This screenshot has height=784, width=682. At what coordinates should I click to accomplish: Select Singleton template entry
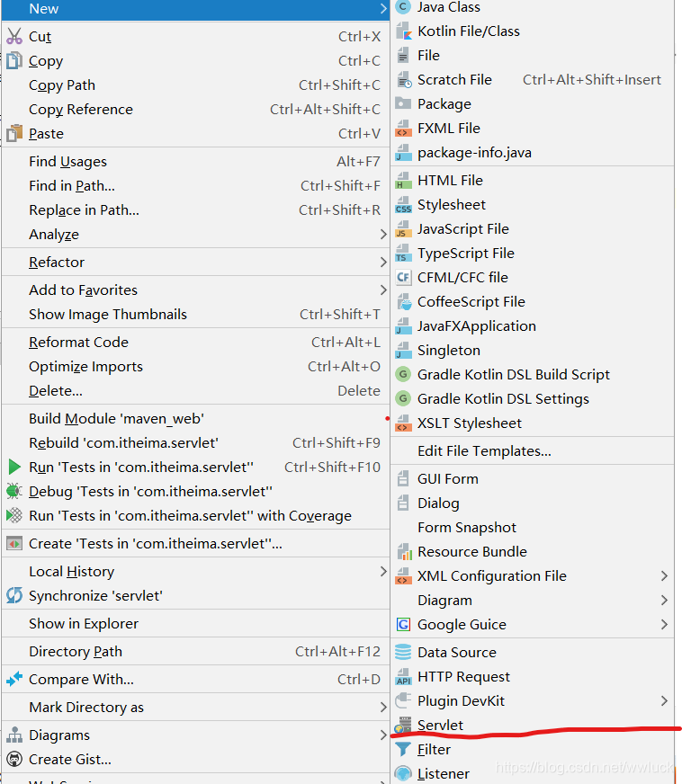[x=532, y=351]
